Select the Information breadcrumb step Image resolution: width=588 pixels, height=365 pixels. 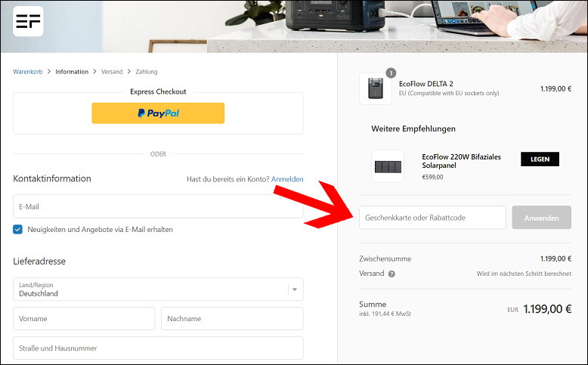pos(72,72)
